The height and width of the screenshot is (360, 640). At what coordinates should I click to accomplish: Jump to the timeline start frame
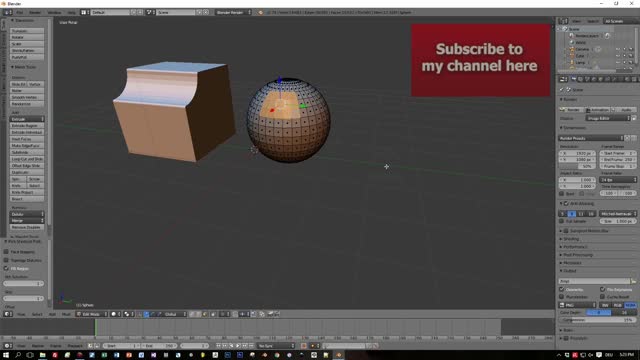tap(219, 346)
